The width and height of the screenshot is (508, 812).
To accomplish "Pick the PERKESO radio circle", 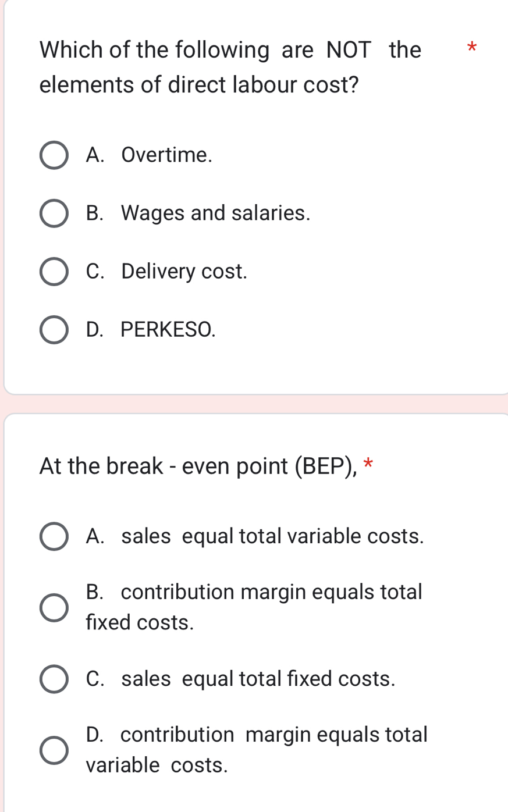I will (x=54, y=330).
